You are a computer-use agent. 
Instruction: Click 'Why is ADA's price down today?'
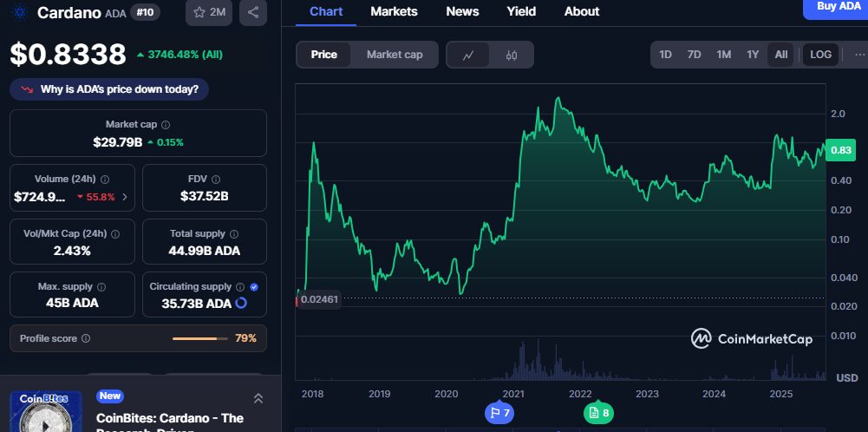[x=109, y=89]
